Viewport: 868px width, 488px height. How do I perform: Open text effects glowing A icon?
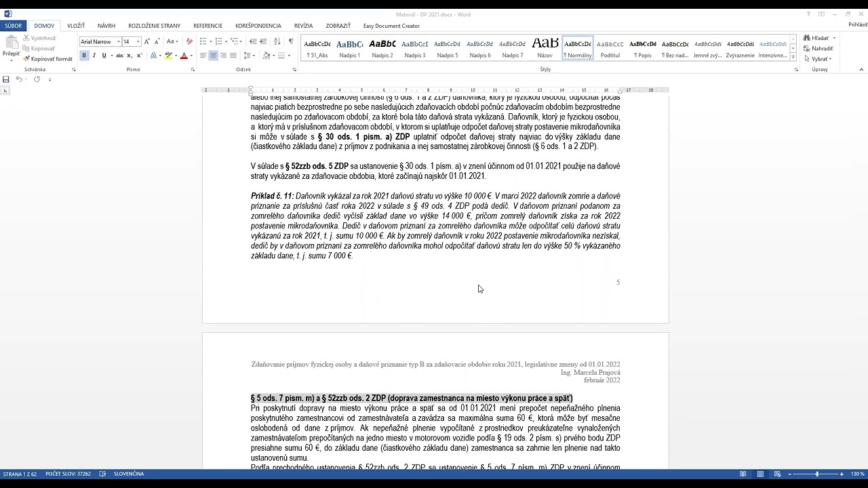coord(155,56)
